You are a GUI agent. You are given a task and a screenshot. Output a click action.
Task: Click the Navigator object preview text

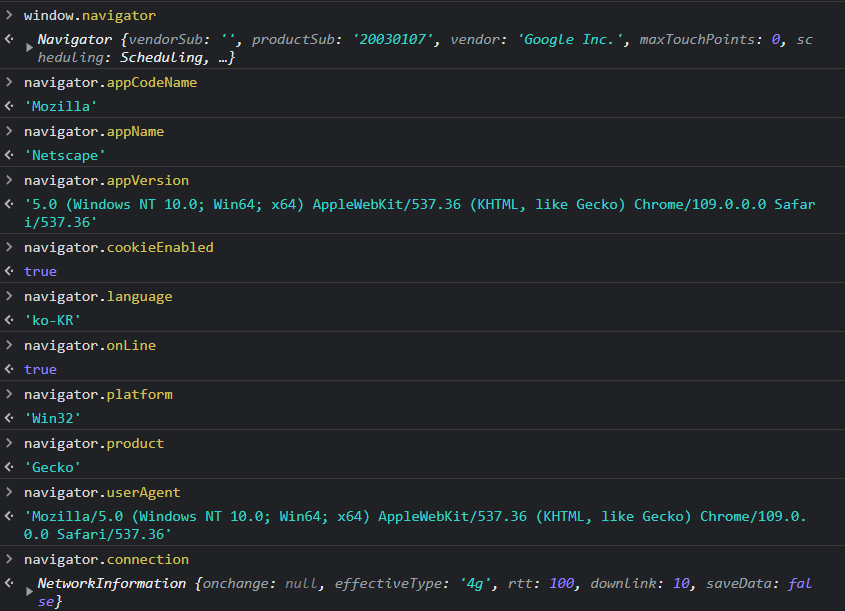(425, 48)
